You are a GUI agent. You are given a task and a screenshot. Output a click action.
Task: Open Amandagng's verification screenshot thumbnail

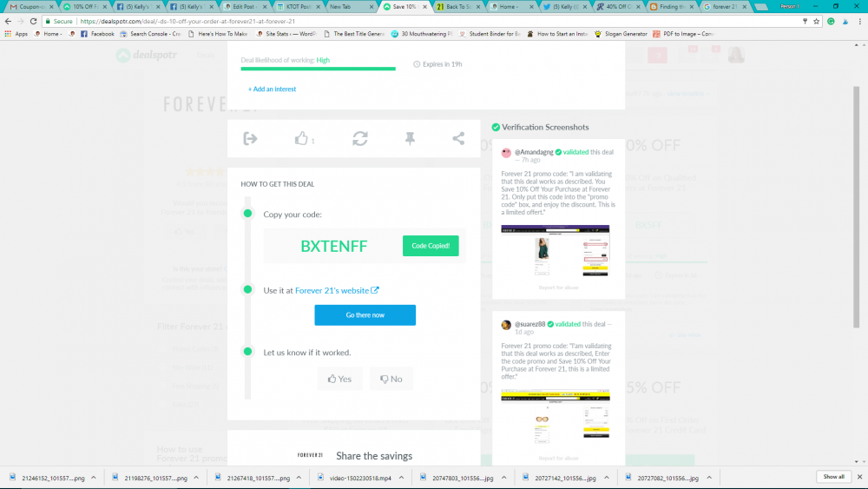(x=556, y=250)
